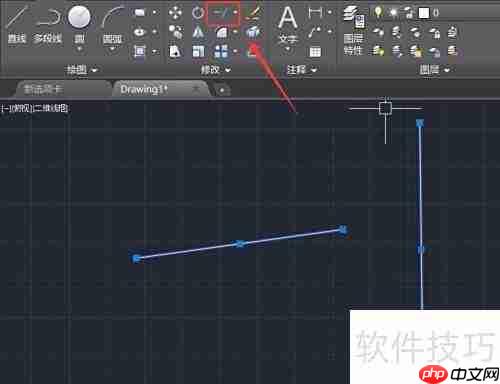Close the Drawing1* tab
Image resolution: width=500 pixels, height=384 pixels.
point(196,89)
